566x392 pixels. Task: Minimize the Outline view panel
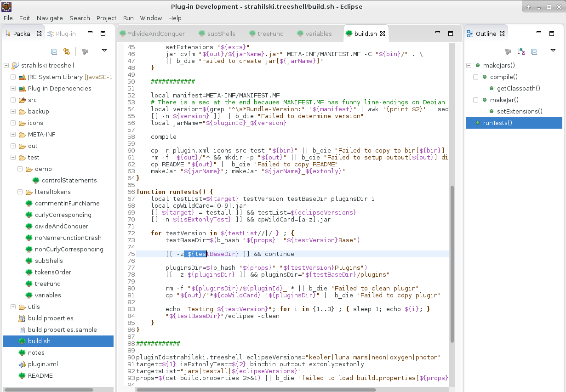point(539,34)
